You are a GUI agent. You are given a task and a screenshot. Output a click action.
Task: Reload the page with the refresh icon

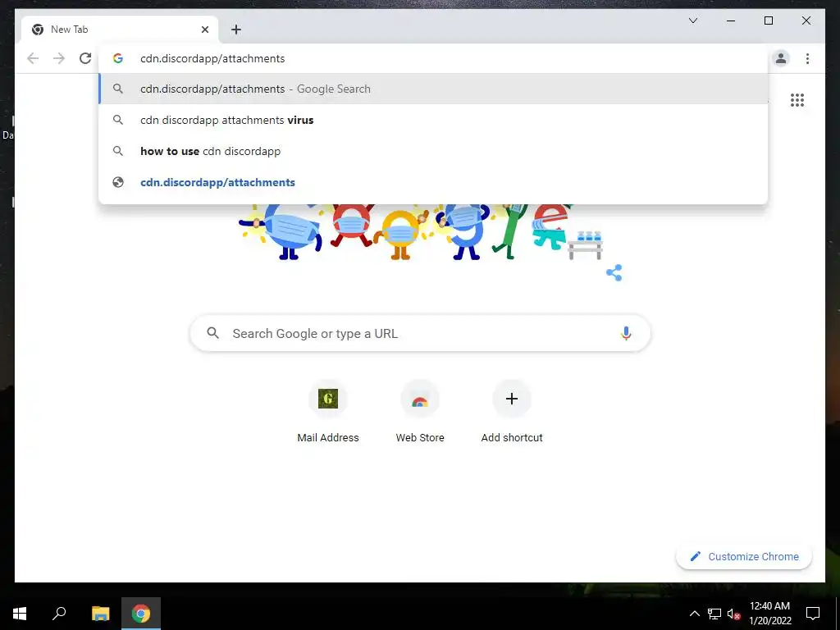85,58
